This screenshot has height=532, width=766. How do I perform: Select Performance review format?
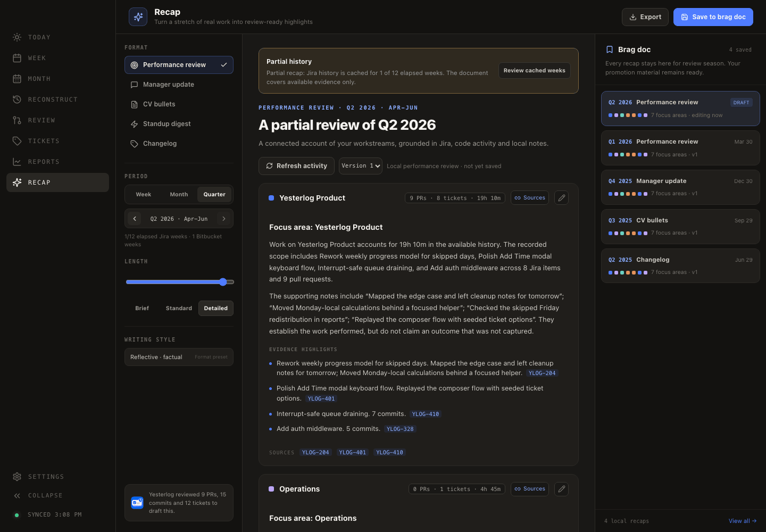179,65
